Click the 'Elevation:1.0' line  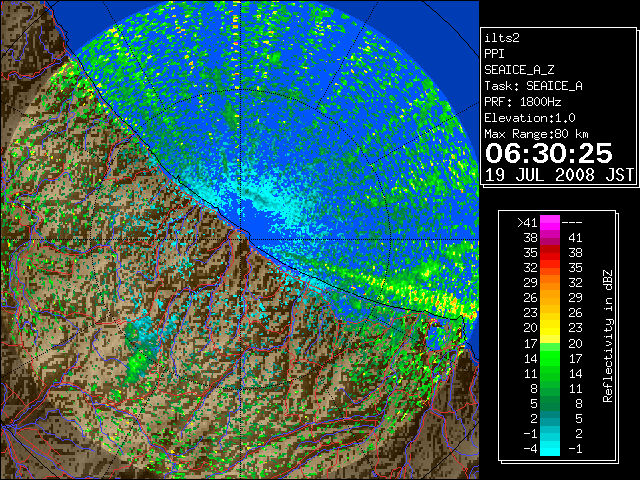click(x=530, y=118)
